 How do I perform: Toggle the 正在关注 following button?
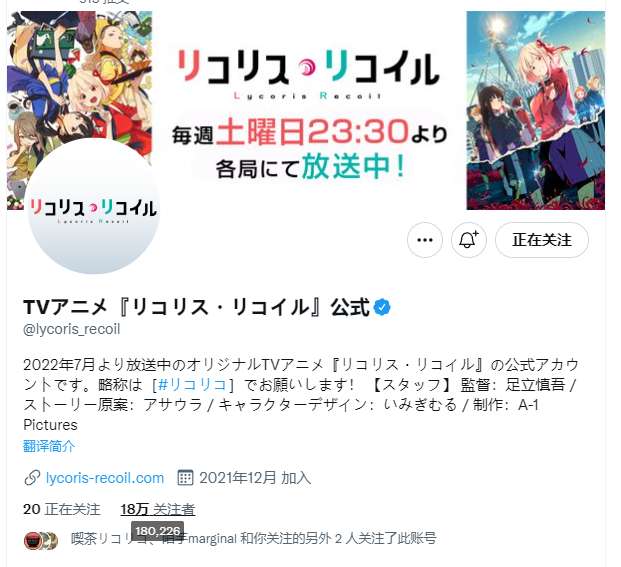click(x=542, y=240)
